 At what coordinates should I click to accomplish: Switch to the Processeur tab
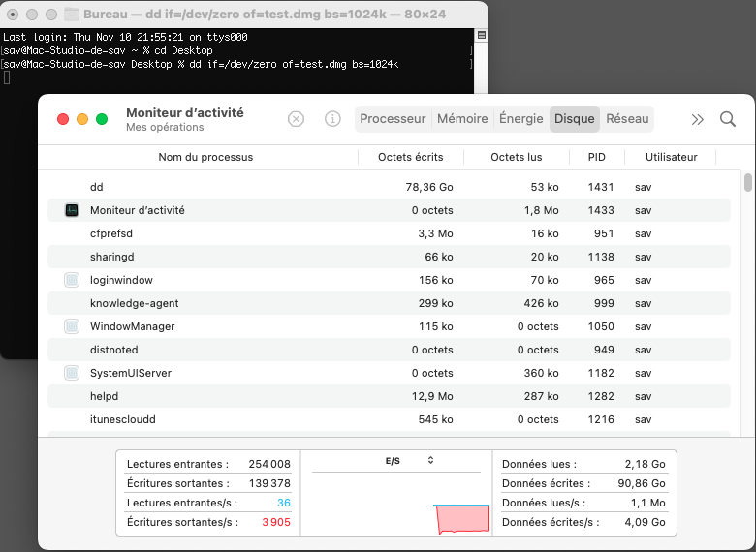[x=393, y=119]
